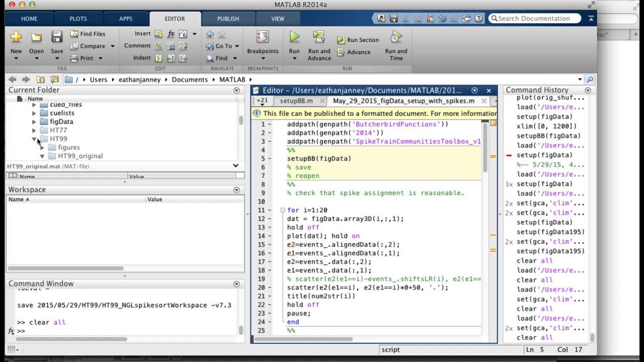This screenshot has width=644, height=362.
Task: Click Users in the address path
Action: (x=99, y=79)
